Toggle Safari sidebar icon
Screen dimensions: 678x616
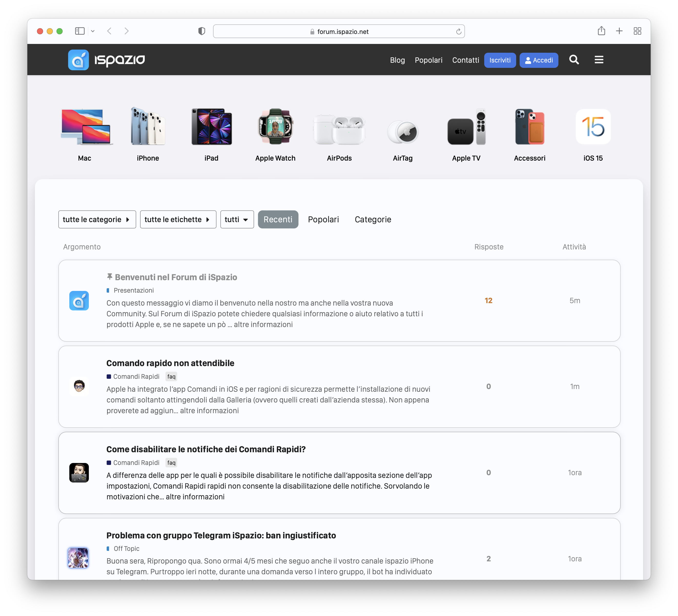tap(80, 31)
